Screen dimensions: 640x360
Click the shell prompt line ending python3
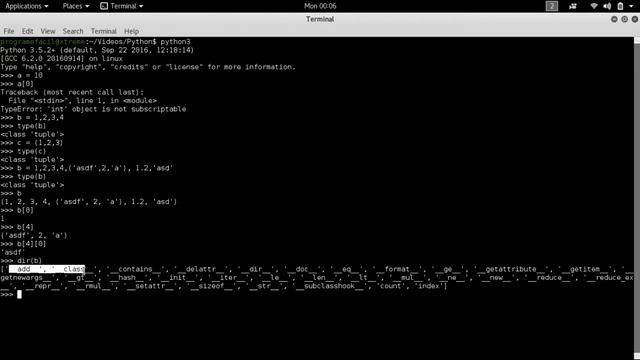coord(96,42)
